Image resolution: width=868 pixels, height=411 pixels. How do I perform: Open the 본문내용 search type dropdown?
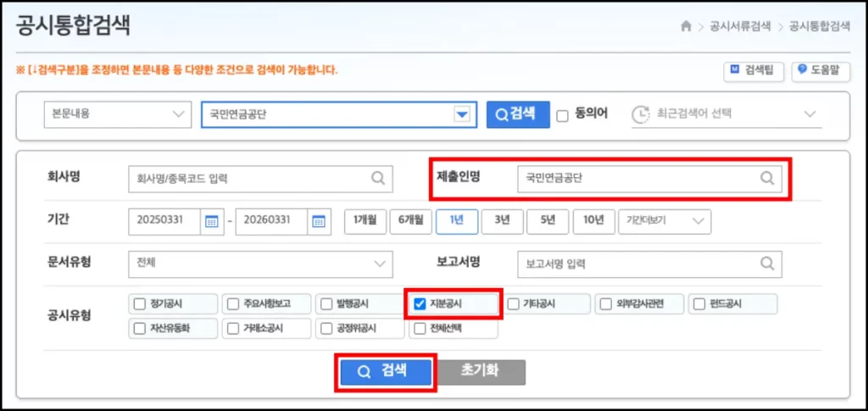coord(117,114)
